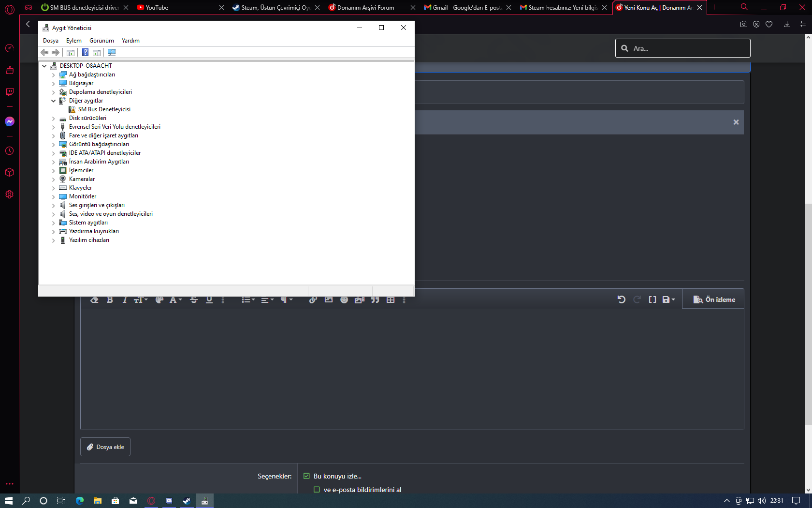Click Ön izleme preview button
The height and width of the screenshot is (508, 812).
pos(713,299)
